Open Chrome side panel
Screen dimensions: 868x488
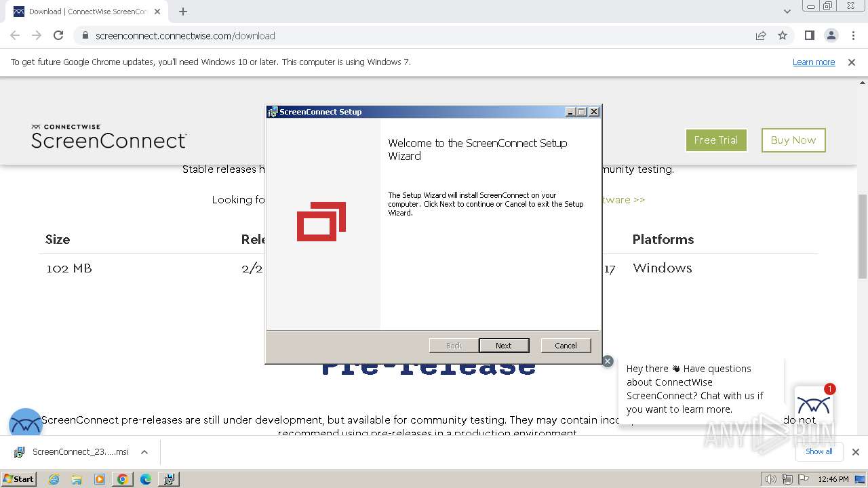[x=809, y=35]
